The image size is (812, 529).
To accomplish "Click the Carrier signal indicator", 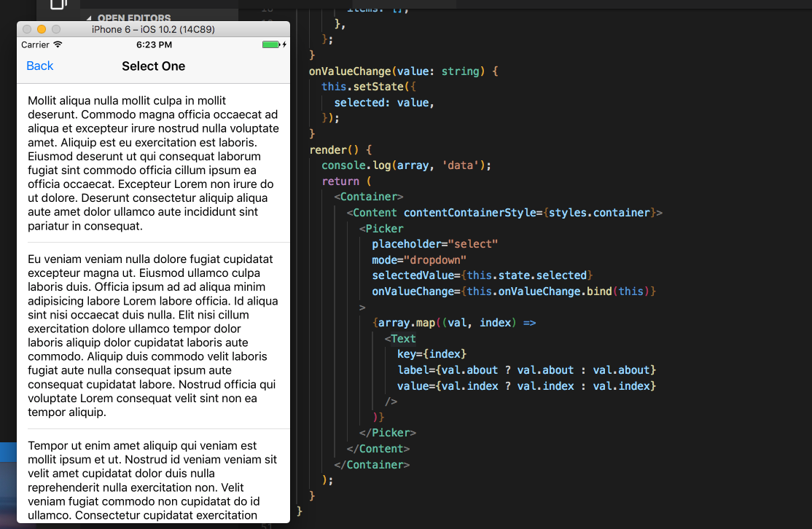I will (x=34, y=44).
